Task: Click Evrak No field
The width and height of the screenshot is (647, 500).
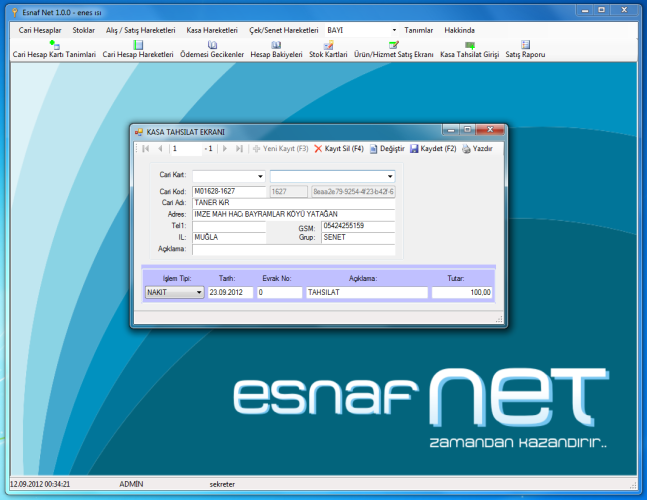Action: click(x=279, y=292)
